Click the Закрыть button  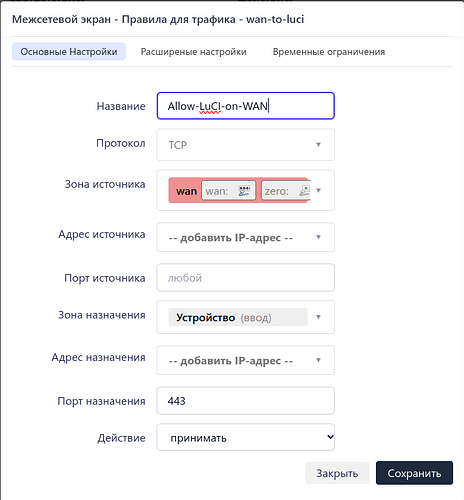tap(337, 473)
